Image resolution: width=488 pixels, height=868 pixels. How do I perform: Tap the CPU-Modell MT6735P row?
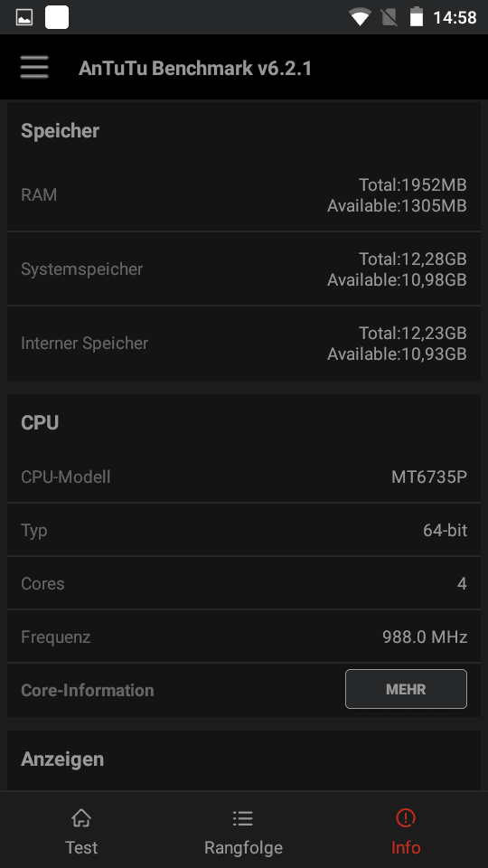pyautogui.click(x=243, y=476)
